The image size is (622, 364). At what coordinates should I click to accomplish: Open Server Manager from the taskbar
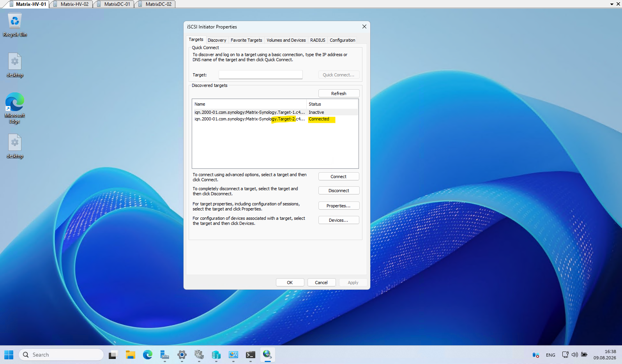164,355
